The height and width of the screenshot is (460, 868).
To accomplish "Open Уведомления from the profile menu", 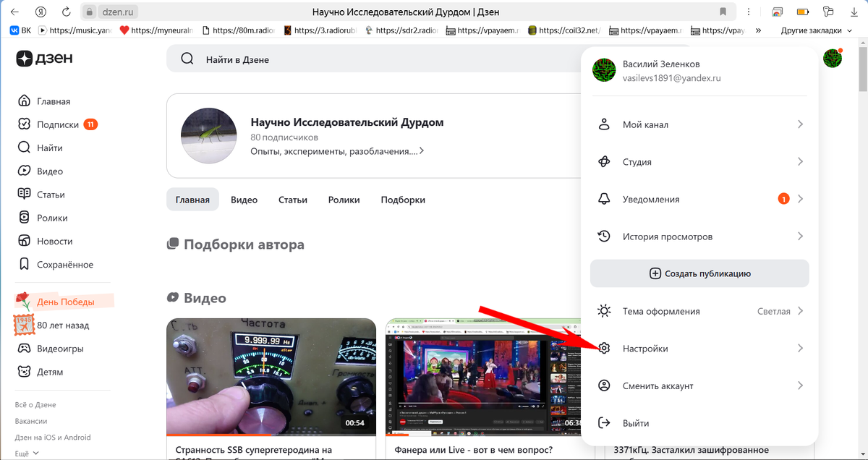I will (x=699, y=199).
